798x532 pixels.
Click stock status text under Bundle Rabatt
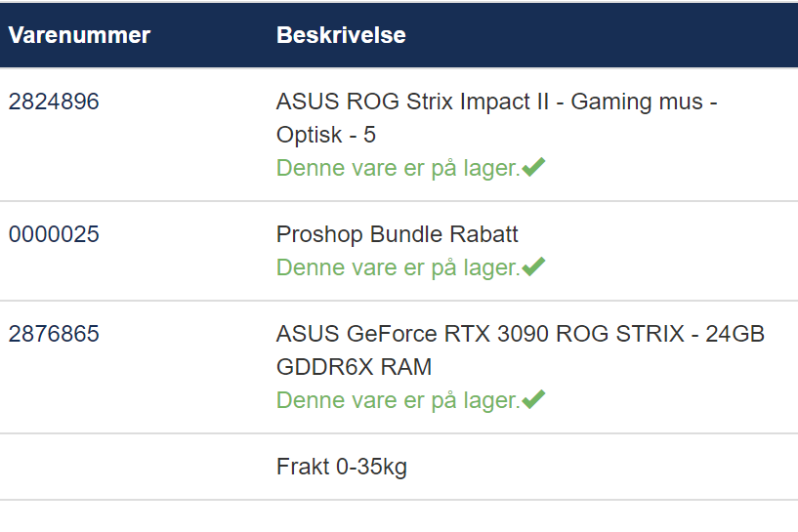pos(398,267)
